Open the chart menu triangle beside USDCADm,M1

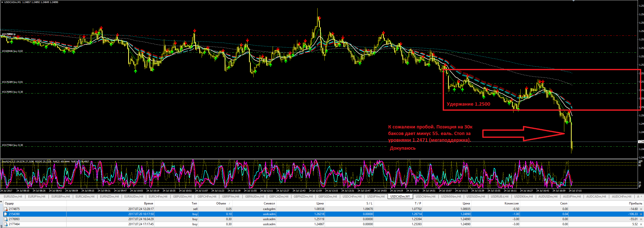tap(2, 2)
